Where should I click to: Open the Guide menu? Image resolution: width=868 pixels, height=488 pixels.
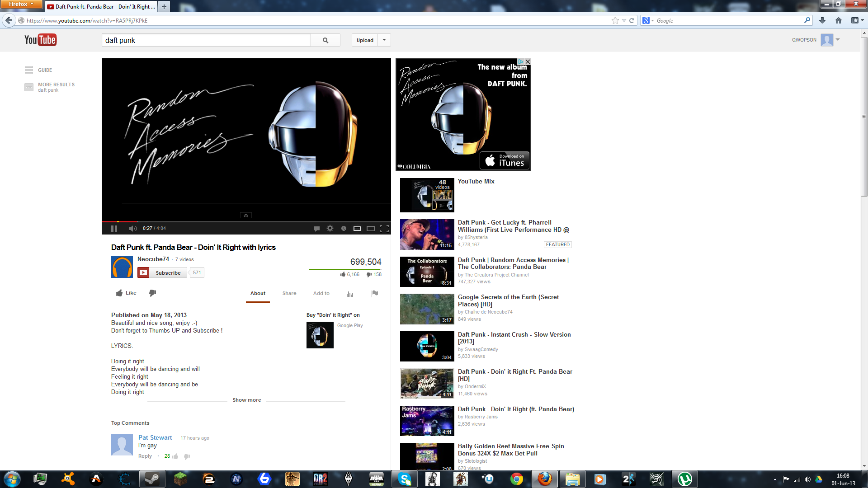[38, 70]
